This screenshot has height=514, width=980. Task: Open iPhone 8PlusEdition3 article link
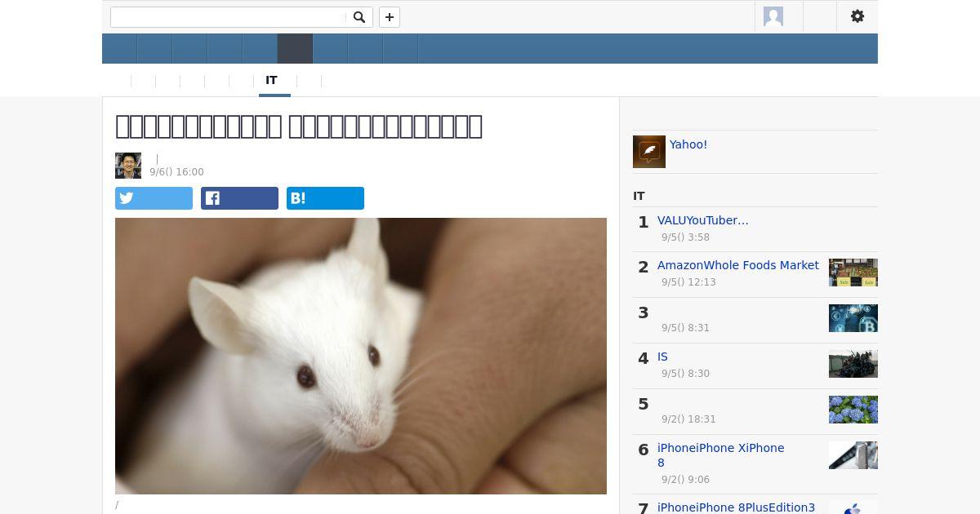tap(737, 507)
